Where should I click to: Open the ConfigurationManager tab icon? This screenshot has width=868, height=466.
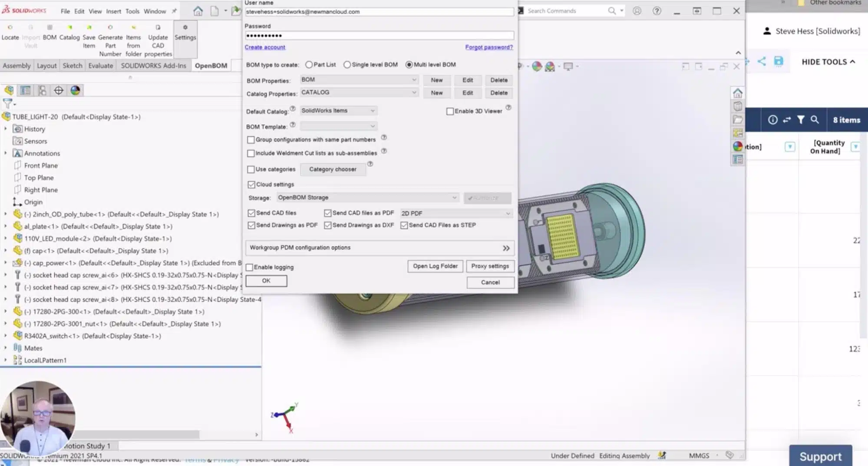[42, 90]
